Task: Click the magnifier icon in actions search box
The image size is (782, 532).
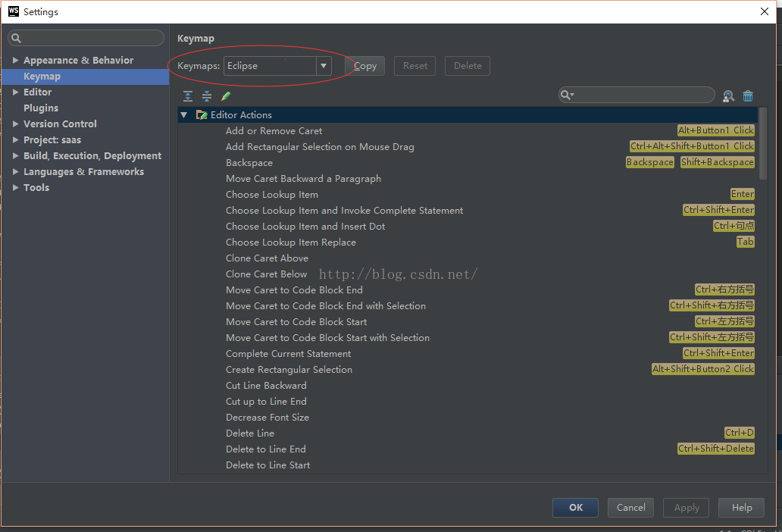Action: point(567,95)
